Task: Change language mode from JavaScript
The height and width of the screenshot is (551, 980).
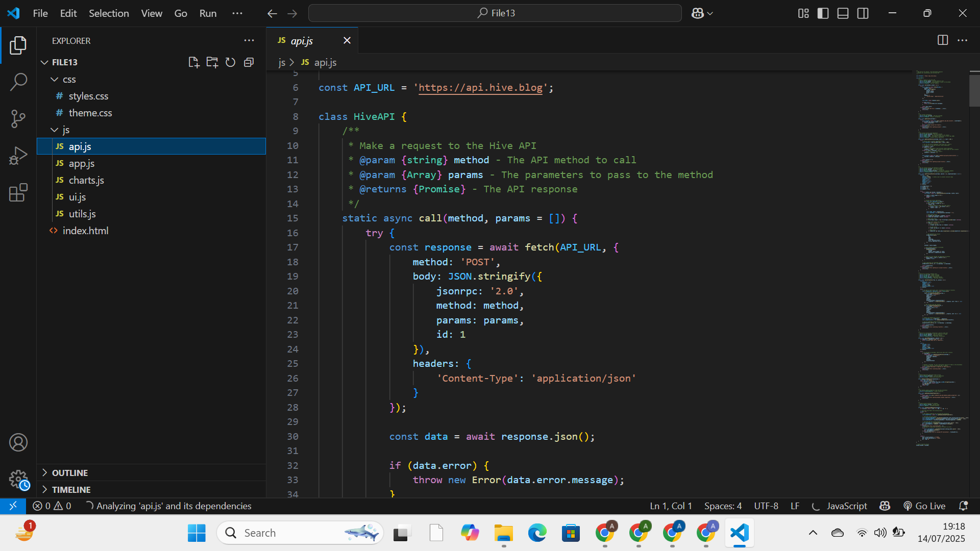Action: point(847,506)
